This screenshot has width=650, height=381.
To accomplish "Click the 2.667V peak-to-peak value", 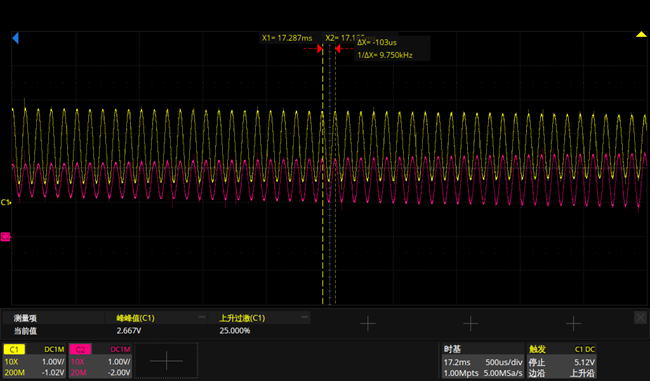I will pyautogui.click(x=129, y=331).
